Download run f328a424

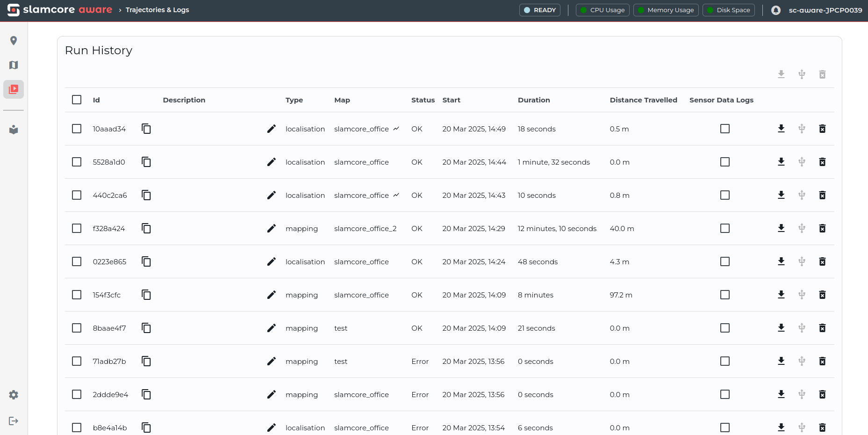click(781, 228)
